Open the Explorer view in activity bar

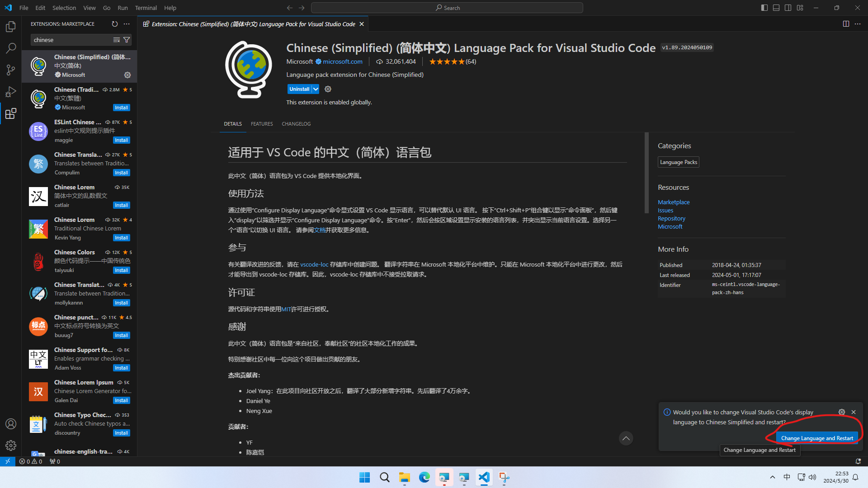[x=11, y=27]
